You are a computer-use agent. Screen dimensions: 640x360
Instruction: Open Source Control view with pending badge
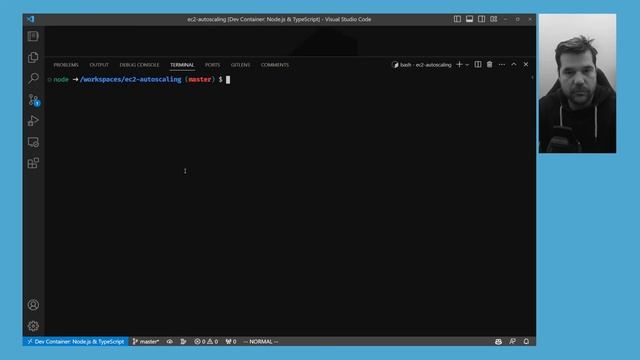(x=33, y=100)
